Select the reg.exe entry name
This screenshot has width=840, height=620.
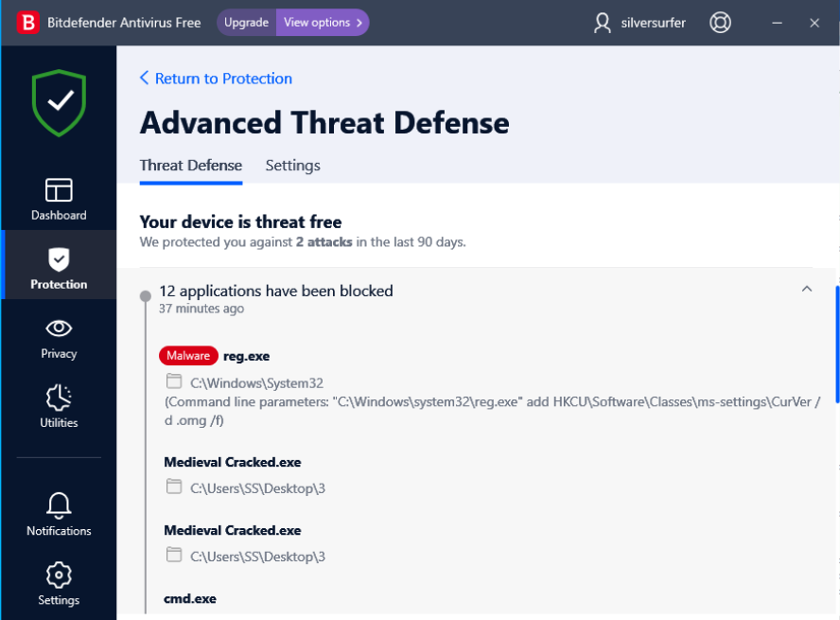coord(247,356)
